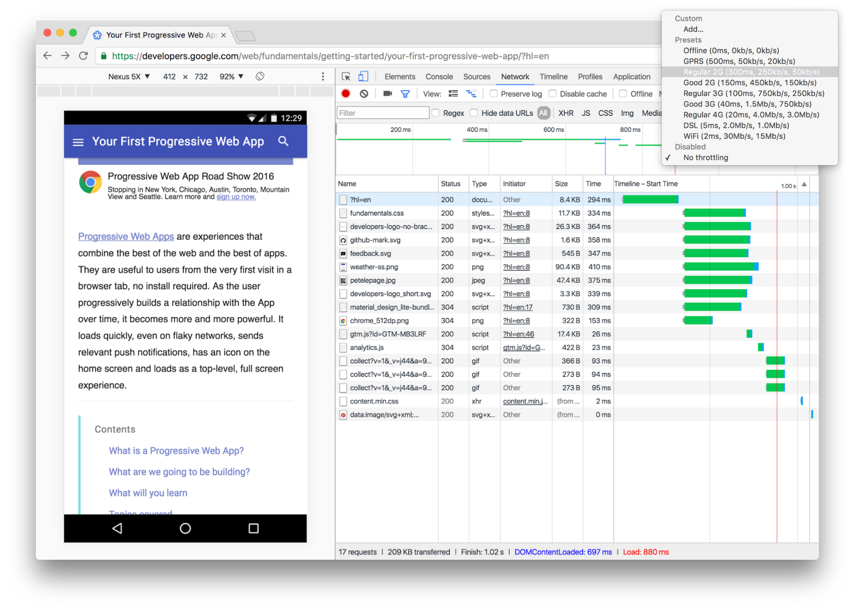Image resolution: width=868 pixels, height=611 pixels.
Task: Switch to the Timeline tab
Action: [x=554, y=77]
